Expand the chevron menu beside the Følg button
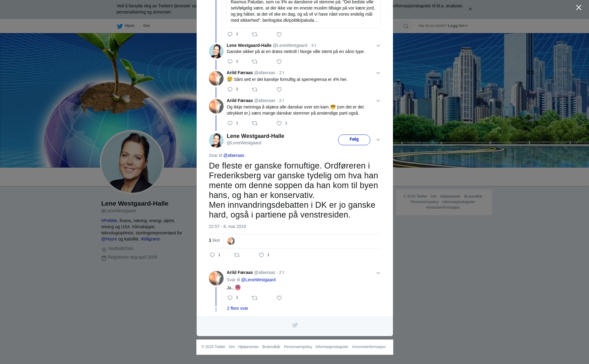The height and width of the screenshot is (364, 589). (378, 140)
